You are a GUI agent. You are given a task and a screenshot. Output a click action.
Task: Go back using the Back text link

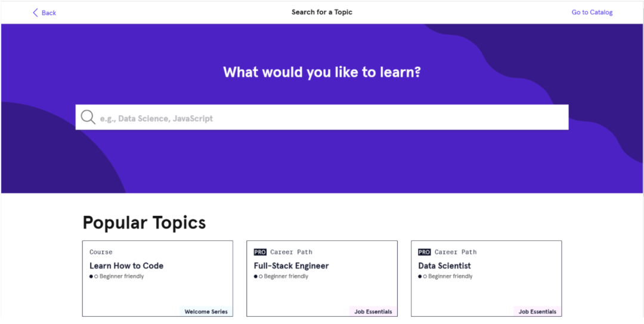pyautogui.click(x=49, y=13)
